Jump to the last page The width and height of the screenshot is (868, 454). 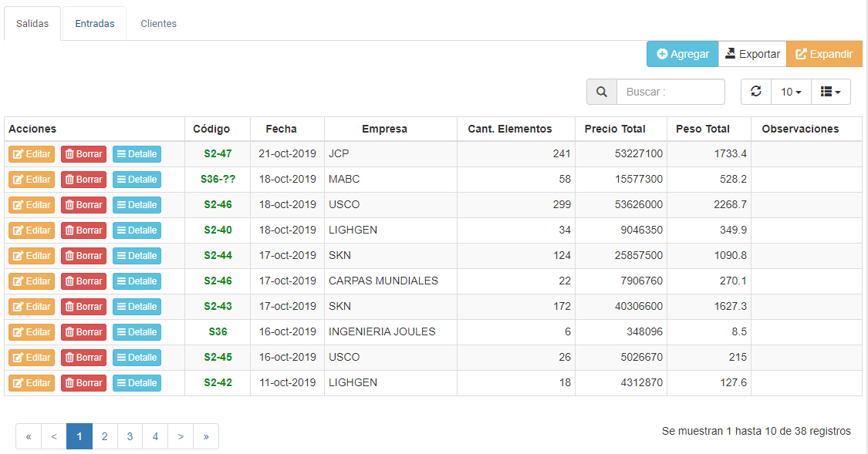[x=206, y=436]
